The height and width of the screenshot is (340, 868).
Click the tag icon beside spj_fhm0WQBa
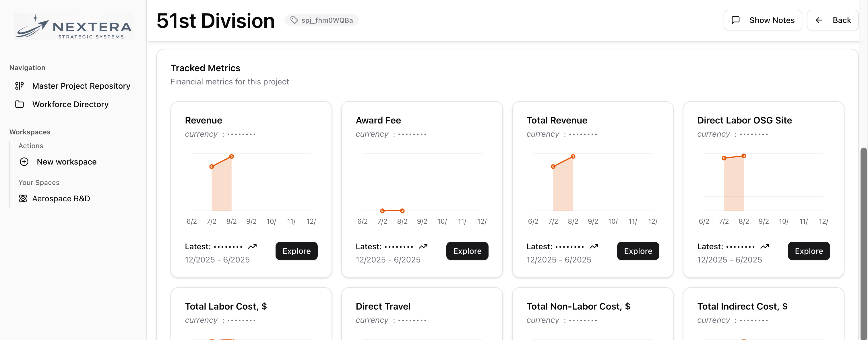(294, 20)
